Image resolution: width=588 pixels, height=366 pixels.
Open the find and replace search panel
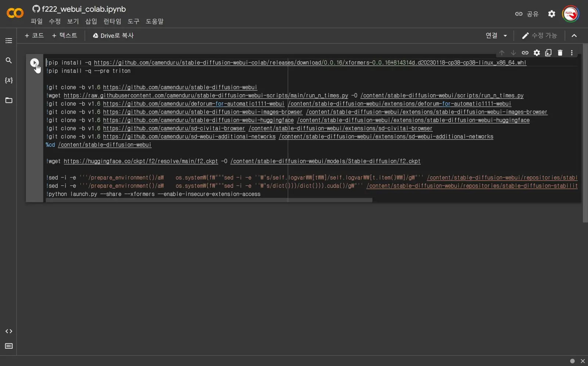pyautogui.click(x=9, y=60)
